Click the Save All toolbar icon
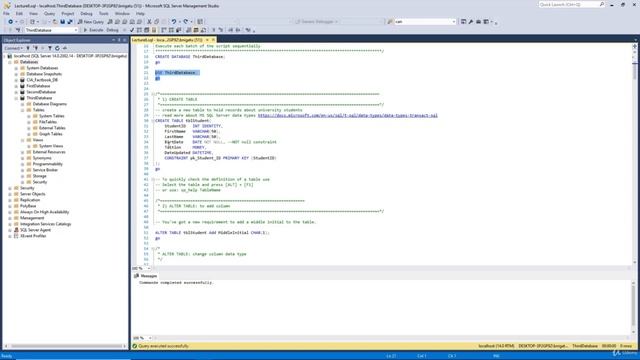The image size is (640, 360). pos(70,22)
